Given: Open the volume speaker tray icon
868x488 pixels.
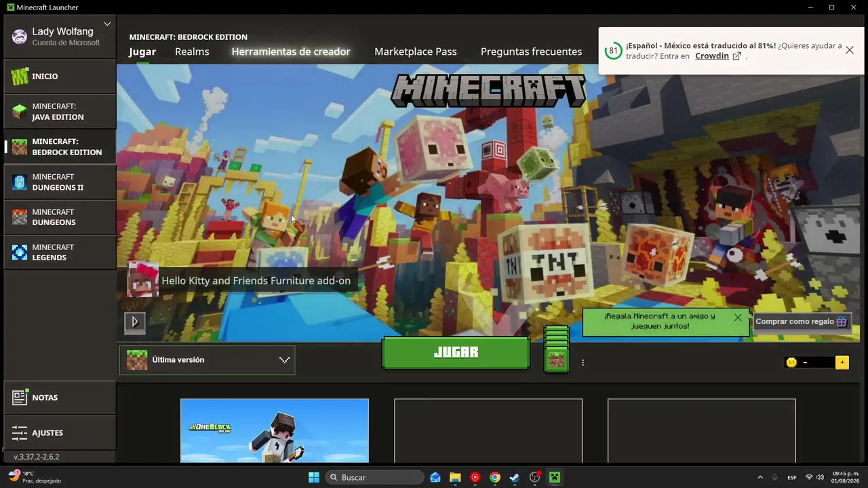Looking at the screenshot, I should [x=820, y=477].
